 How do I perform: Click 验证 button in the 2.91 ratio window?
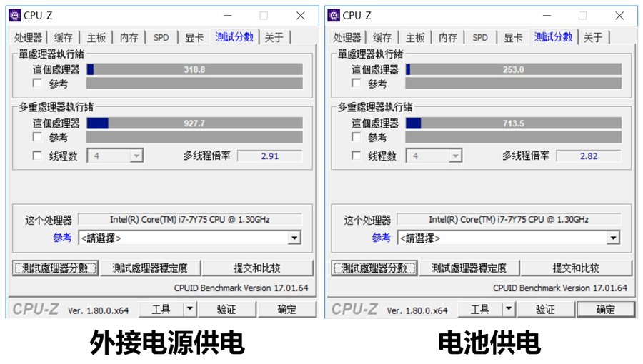pos(226,309)
